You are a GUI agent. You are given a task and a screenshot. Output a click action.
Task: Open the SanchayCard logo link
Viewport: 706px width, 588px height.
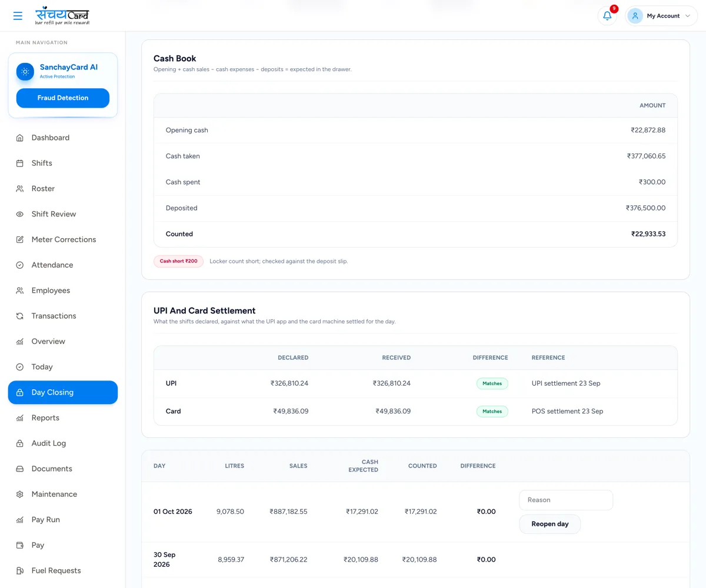[62, 15]
